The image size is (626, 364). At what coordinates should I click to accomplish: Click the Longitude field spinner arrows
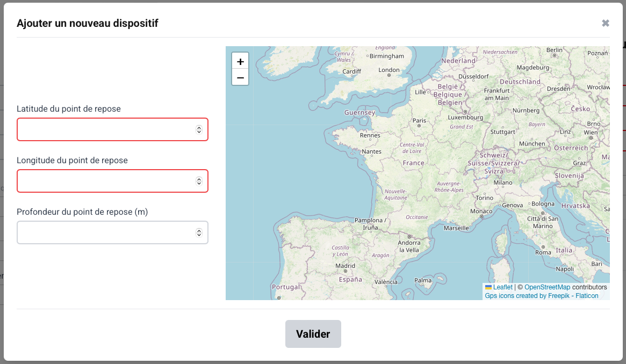point(199,181)
